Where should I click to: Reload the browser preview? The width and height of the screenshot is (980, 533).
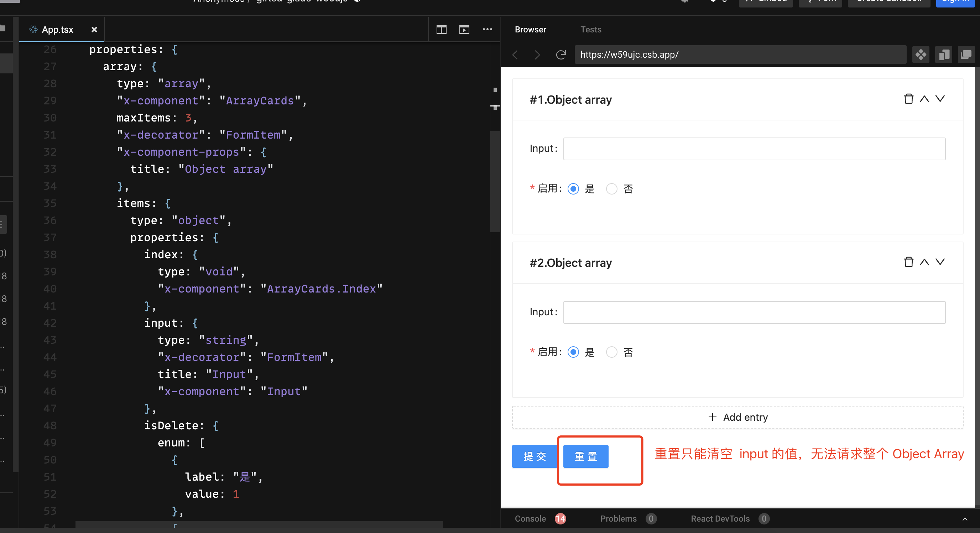[x=561, y=55]
